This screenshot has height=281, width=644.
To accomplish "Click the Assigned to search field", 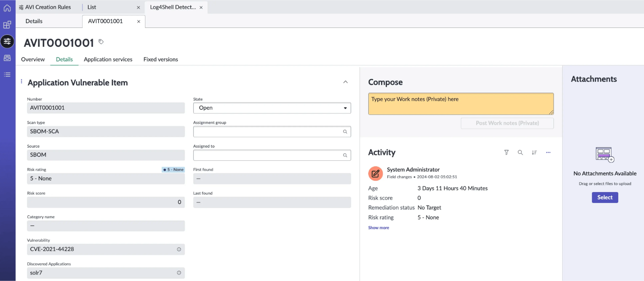I will 271,155.
